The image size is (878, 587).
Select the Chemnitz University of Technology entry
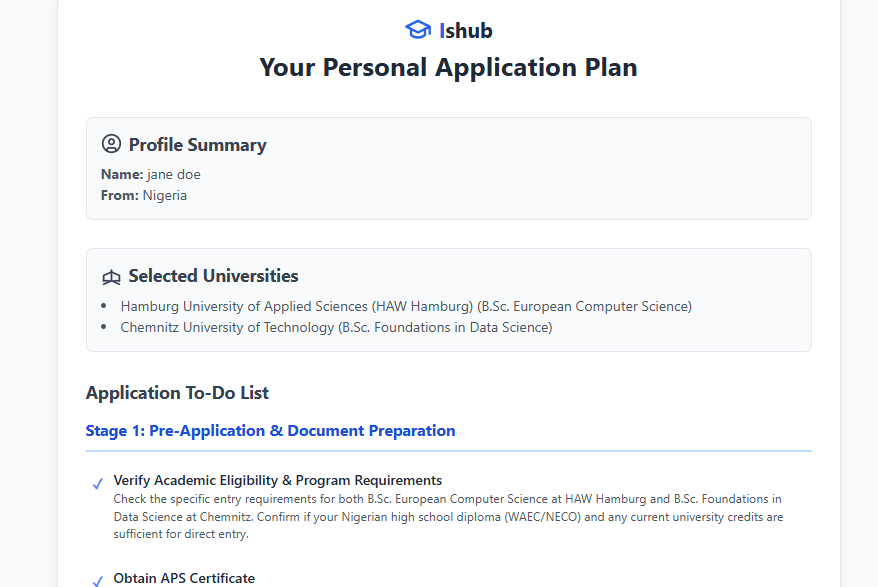(x=336, y=327)
